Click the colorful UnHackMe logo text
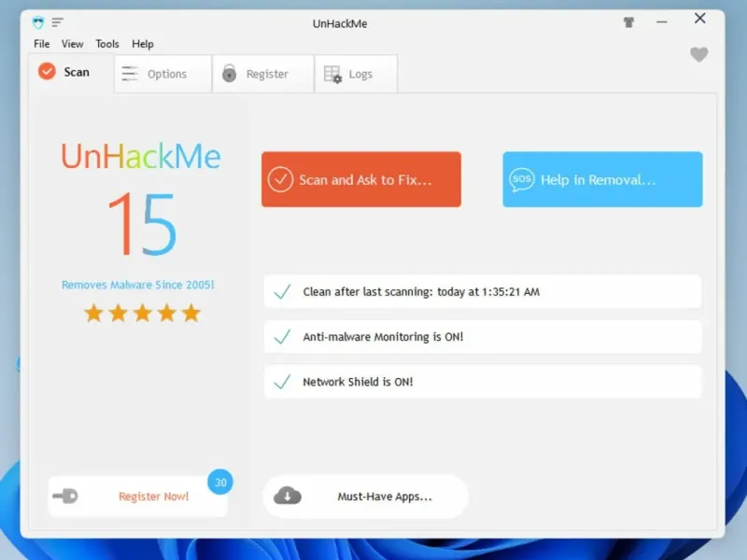The image size is (747, 560). (141, 156)
